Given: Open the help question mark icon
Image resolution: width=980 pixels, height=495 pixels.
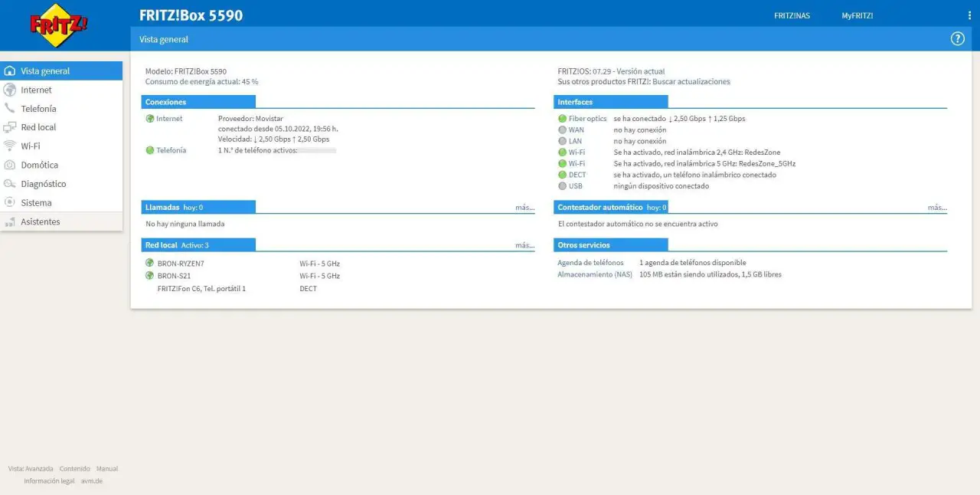Looking at the screenshot, I should (957, 39).
